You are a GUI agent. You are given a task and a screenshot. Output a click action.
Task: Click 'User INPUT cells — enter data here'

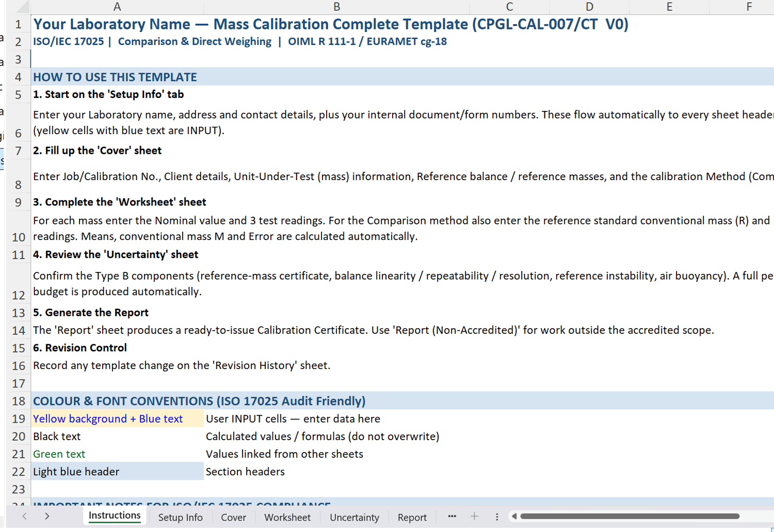pos(293,418)
